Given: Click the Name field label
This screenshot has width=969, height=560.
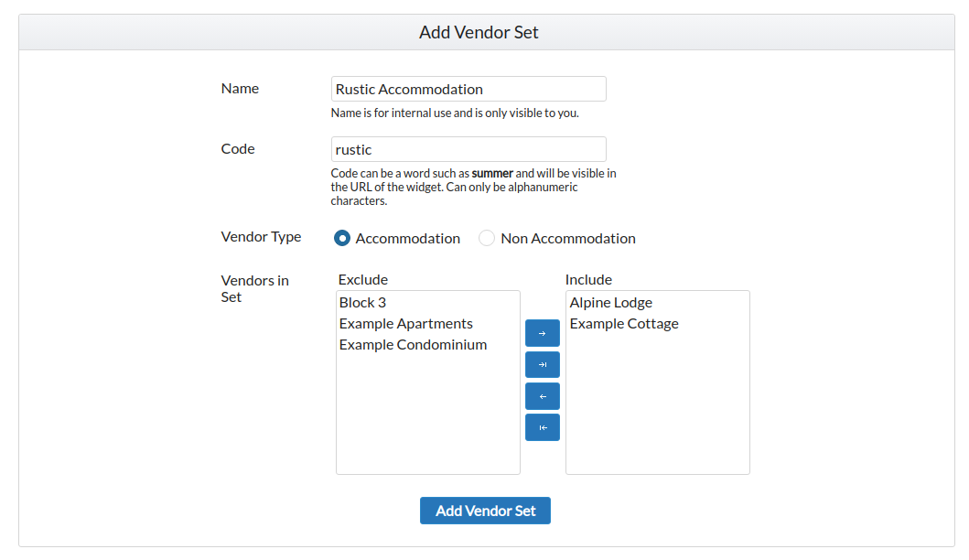Looking at the screenshot, I should pos(240,89).
